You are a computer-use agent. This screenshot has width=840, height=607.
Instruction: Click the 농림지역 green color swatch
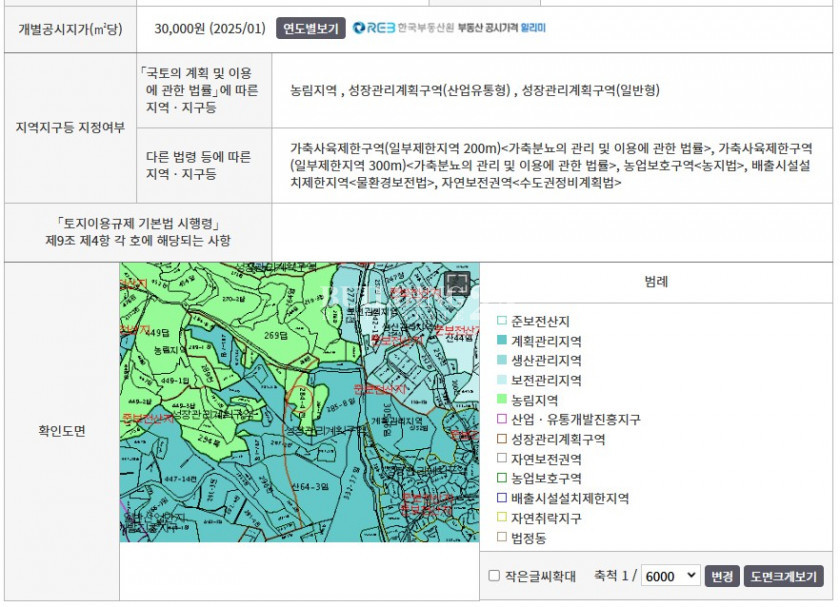pos(502,400)
